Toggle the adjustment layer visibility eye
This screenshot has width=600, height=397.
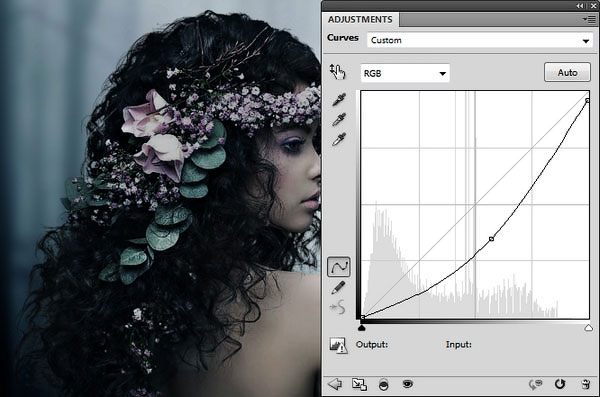pyautogui.click(x=408, y=384)
